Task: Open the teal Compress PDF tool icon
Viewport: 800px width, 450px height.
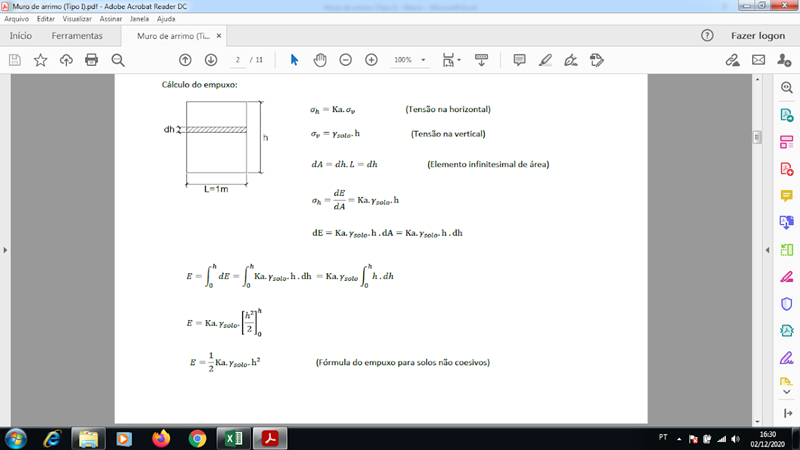Action: tap(787, 331)
